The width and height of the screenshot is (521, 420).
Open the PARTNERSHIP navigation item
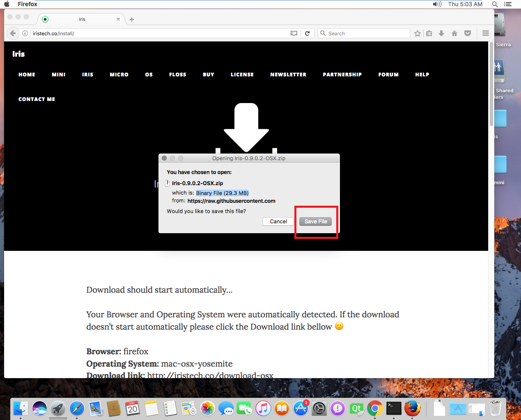(342, 75)
